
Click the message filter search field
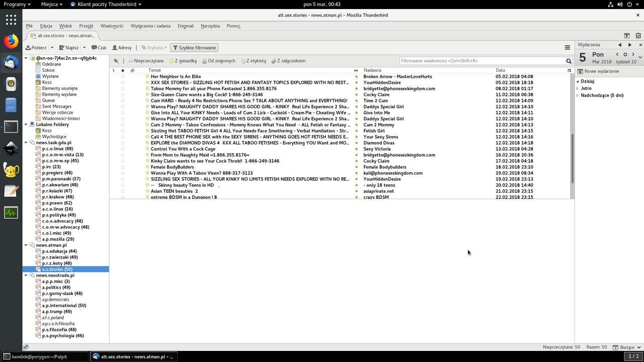pyautogui.click(x=481, y=61)
